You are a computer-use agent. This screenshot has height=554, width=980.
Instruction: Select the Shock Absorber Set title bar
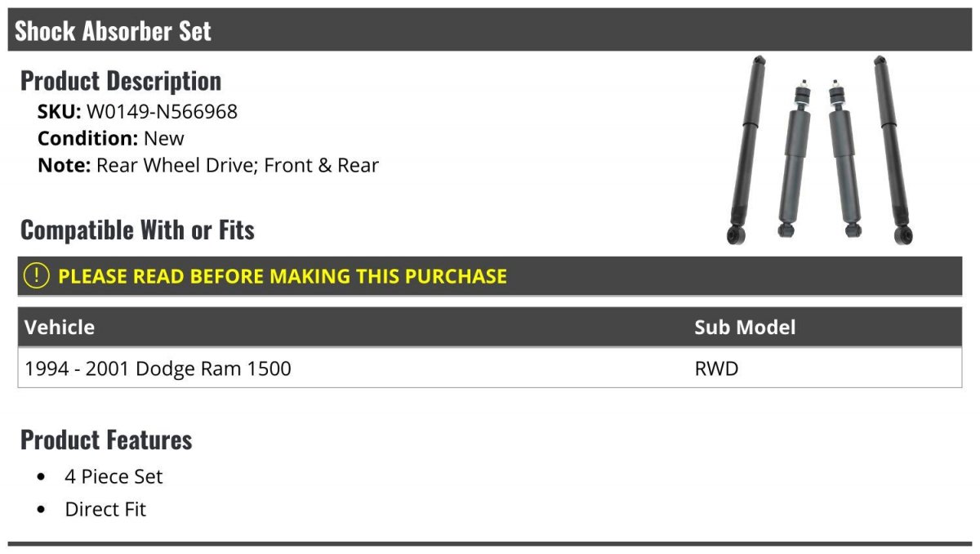490,30
